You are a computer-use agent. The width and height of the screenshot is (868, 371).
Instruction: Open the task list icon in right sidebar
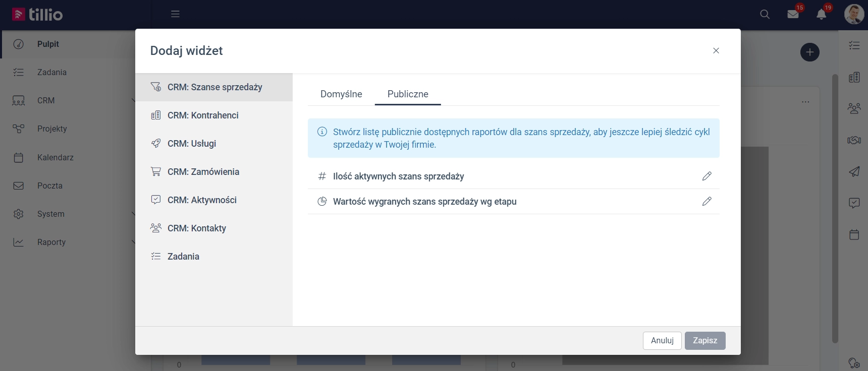[x=854, y=45]
